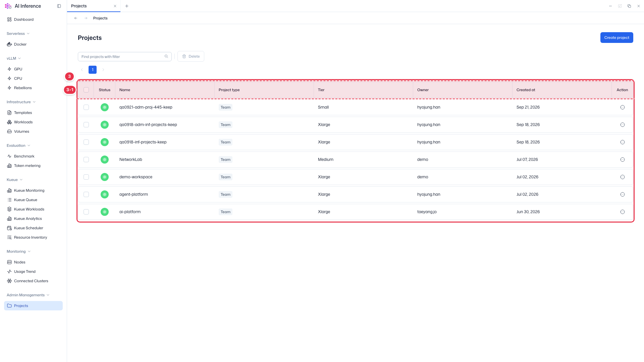Viewport: 644px width, 362px height.
Task: Click the Create project button
Action: tap(616, 38)
